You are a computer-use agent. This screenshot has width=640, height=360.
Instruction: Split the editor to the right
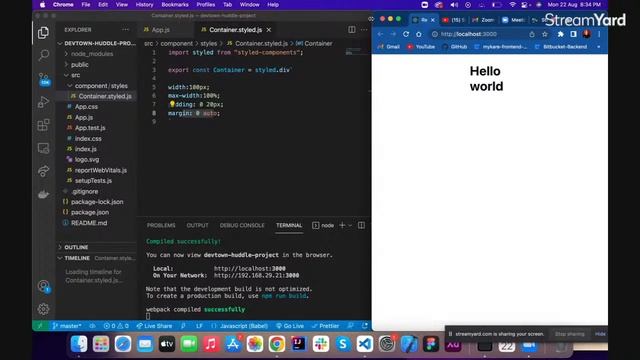[x=351, y=29]
